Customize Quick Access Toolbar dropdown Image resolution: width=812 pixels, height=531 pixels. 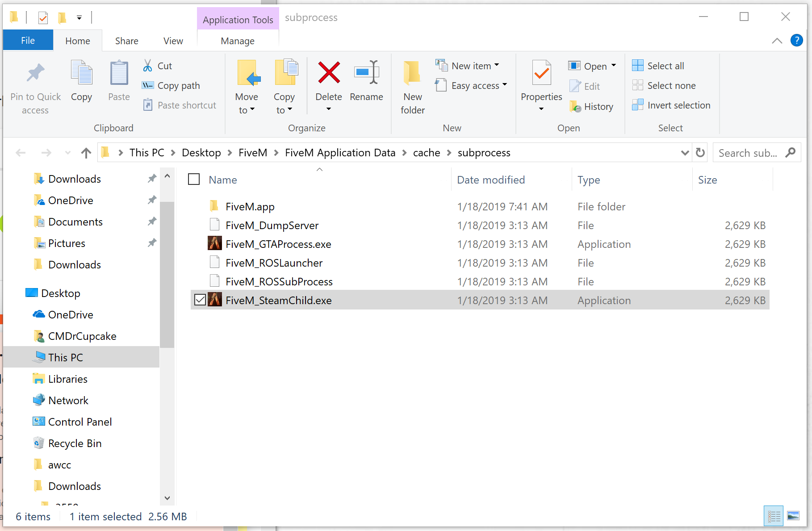click(79, 18)
